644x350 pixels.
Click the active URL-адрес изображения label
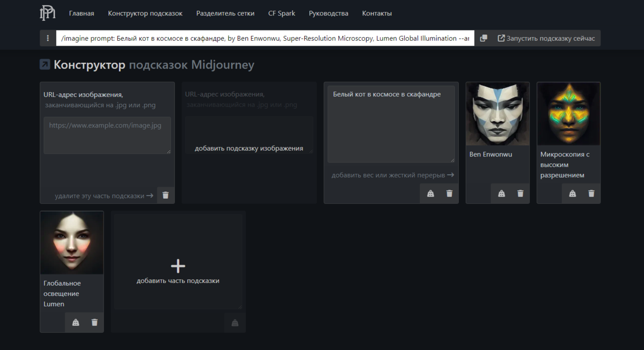pyautogui.click(x=83, y=95)
